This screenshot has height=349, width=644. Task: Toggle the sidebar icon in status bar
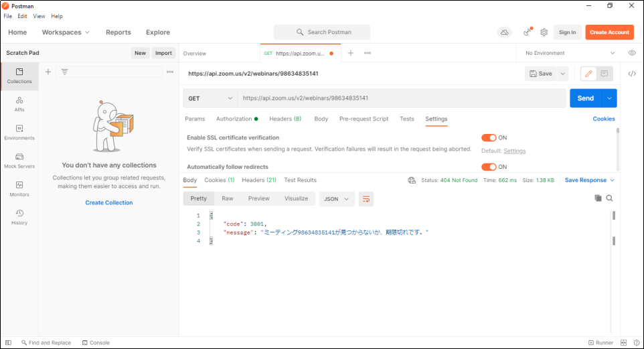point(8,342)
